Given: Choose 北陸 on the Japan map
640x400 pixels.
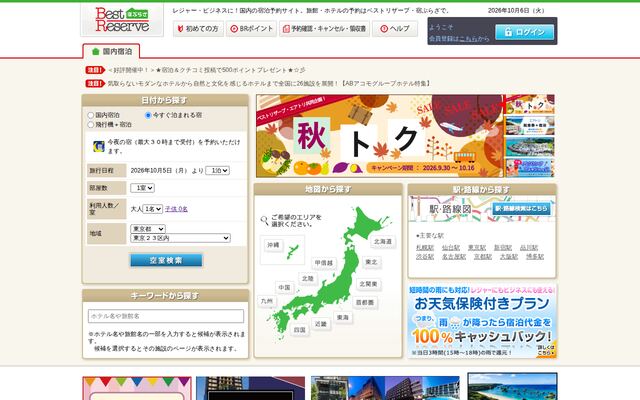Looking at the screenshot, I should [x=308, y=278].
